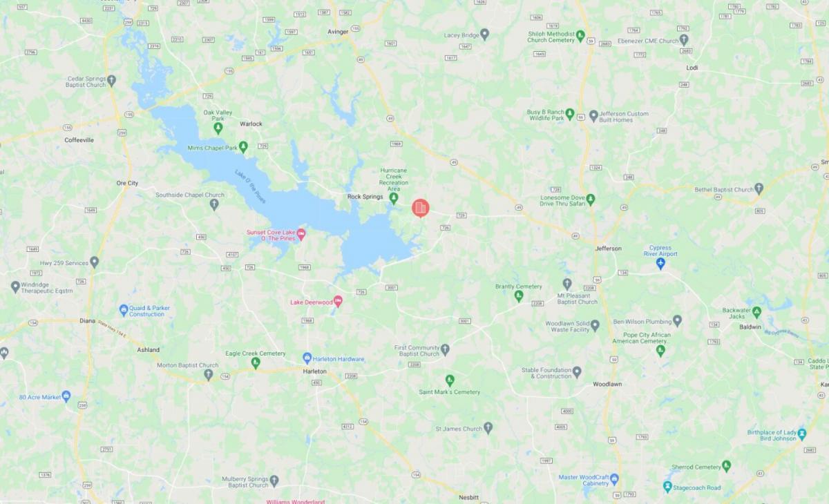Select the Stagecoach Road marker

[667, 487]
